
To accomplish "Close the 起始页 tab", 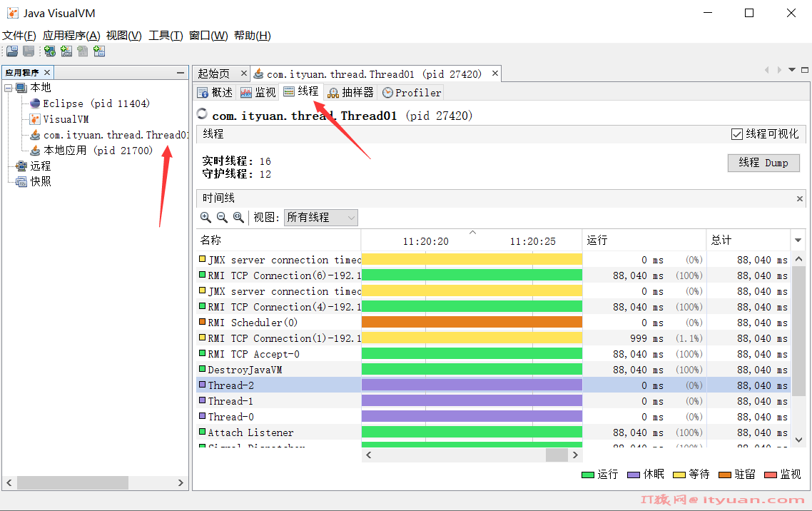I will (244, 74).
